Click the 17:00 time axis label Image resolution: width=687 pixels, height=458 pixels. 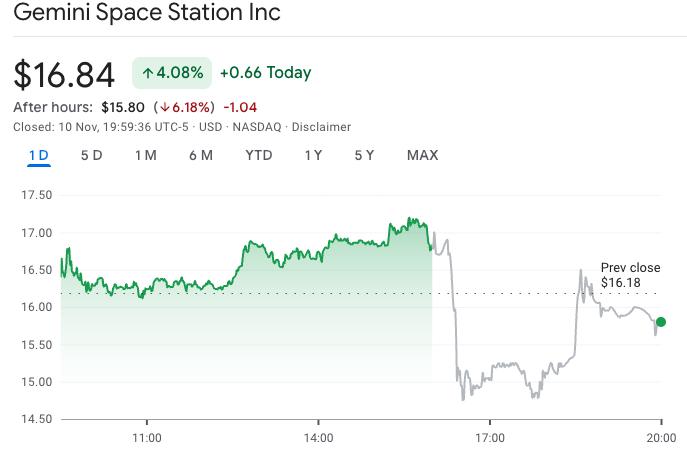[490, 438]
